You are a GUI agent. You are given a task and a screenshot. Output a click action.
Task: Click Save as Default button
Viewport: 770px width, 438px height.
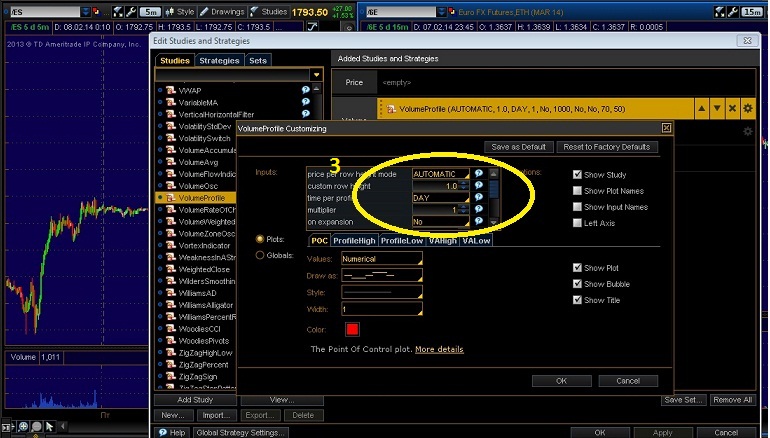click(519, 147)
